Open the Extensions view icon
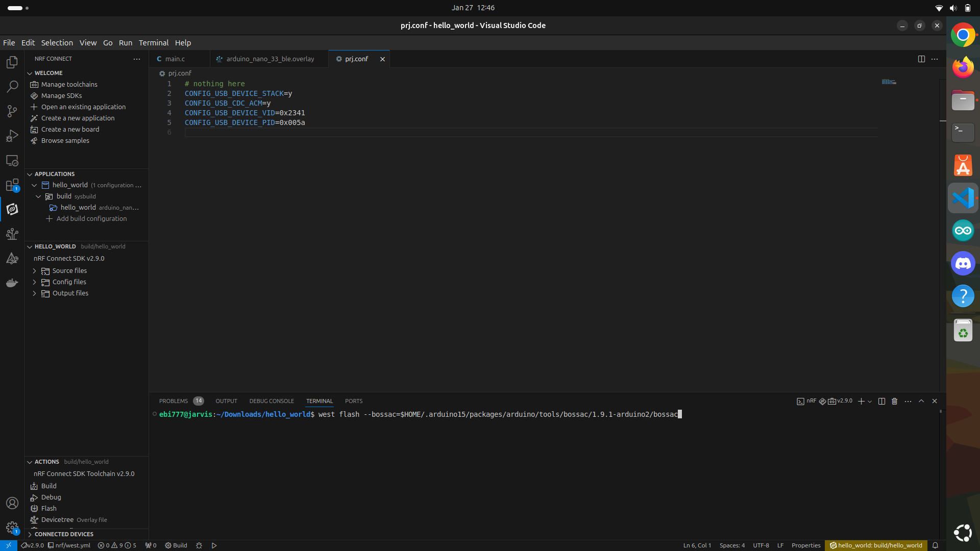 coord(12,185)
